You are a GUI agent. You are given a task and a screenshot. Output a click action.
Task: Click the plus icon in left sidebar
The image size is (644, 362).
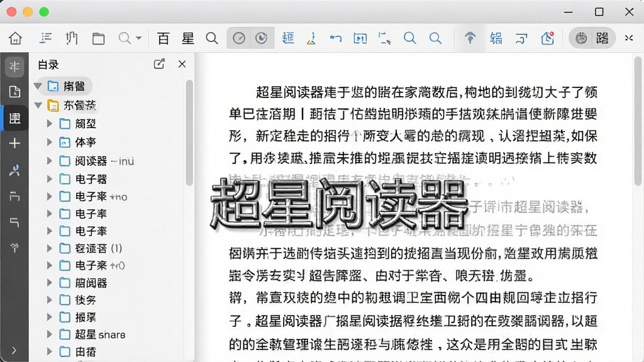click(14, 143)
